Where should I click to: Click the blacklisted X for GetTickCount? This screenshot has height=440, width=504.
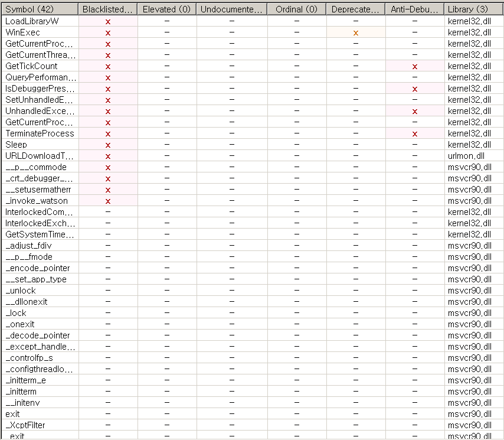(x=107, y=67)
